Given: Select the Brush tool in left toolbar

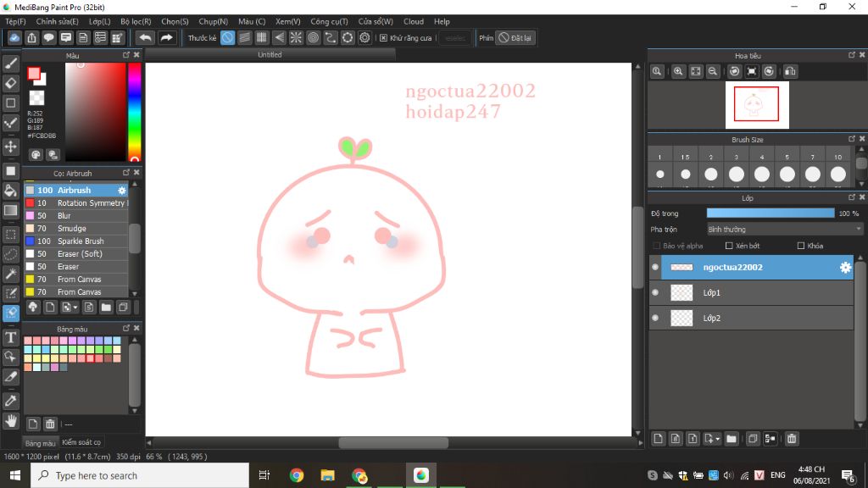Looking at the screenshot, I should pos(10,64).
